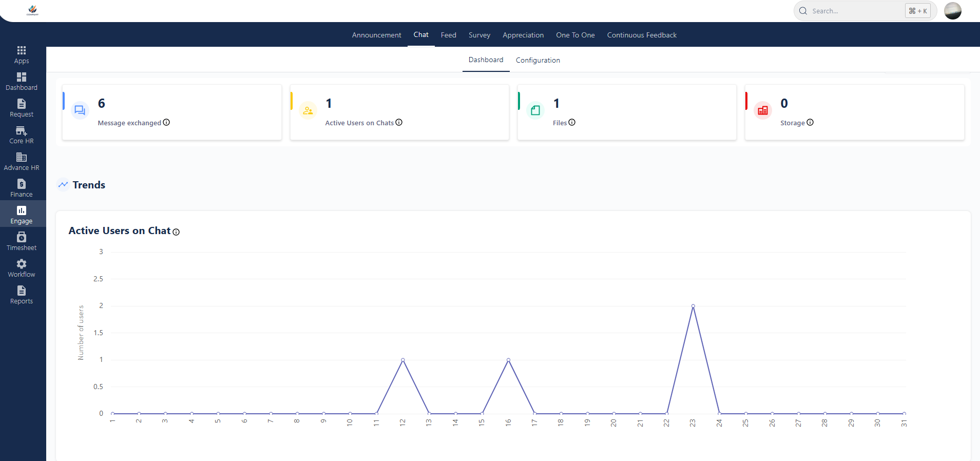Image resolution: width=980 pixels, height=461 pixels.
Task: Open the Workflow gear icon
Action: pyautogui.click(x=22, y=264)
